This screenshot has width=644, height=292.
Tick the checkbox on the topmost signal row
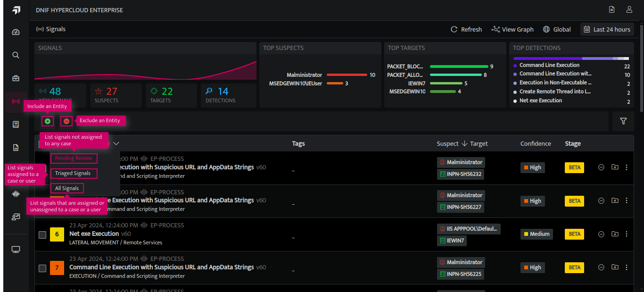coord(42,167)
